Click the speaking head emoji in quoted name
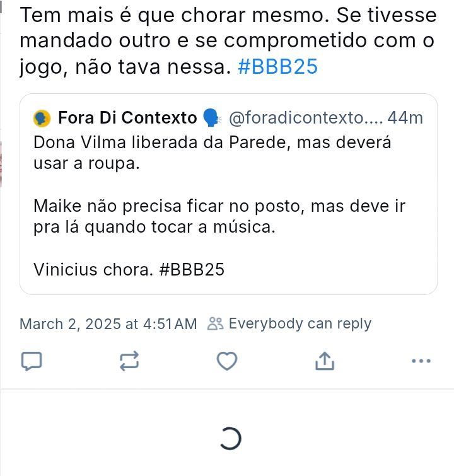454x476 pixels. [x=211, y=118]
